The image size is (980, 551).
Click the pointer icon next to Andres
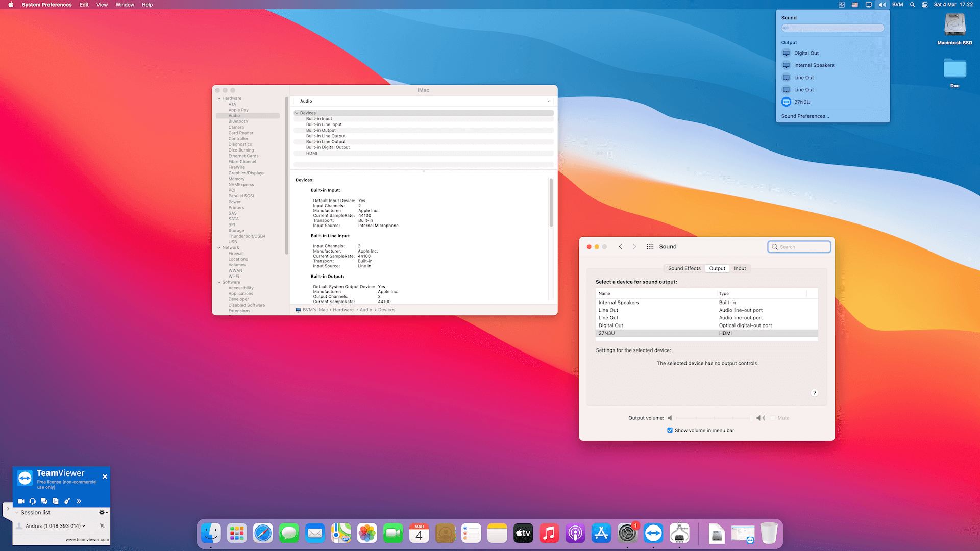click(x=102, y=526)
